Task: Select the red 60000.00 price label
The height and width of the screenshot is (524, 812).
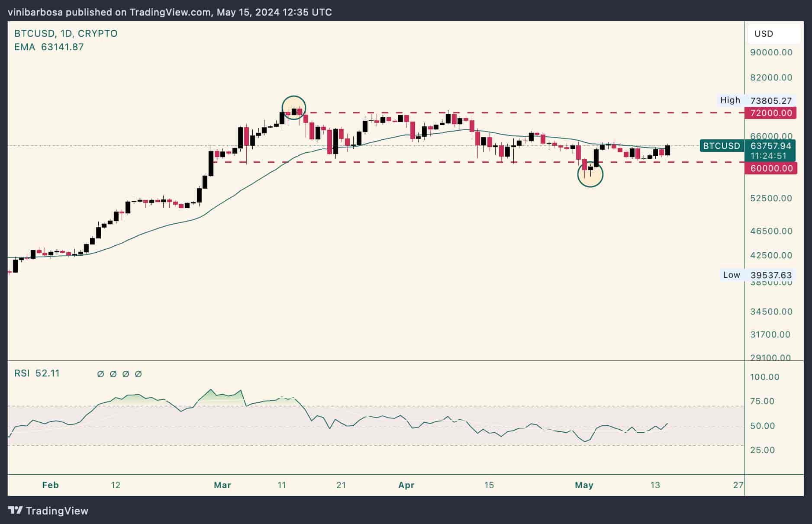Action: click(771, 168)
